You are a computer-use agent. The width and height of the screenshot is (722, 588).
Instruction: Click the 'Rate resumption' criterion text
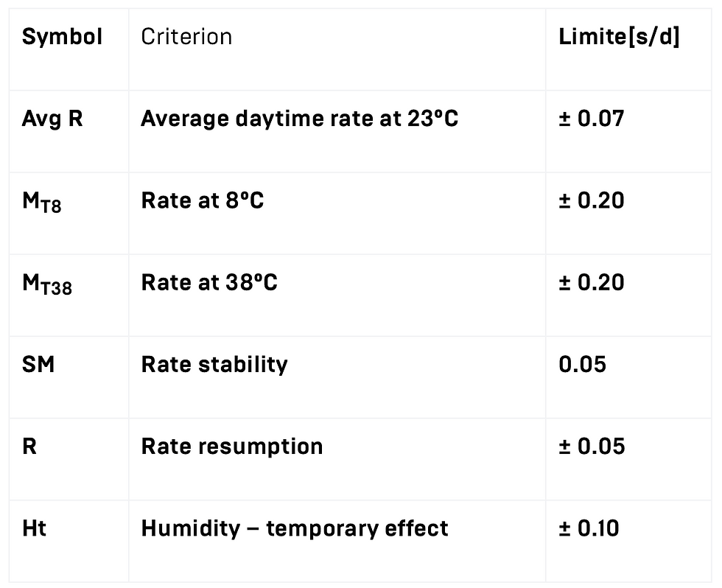pos(232,447)
